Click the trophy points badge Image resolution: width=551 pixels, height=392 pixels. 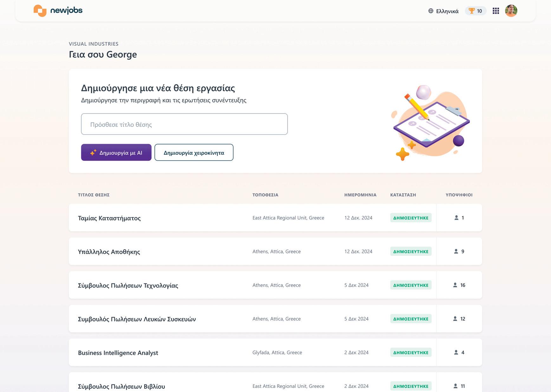(x=476, y=11)
